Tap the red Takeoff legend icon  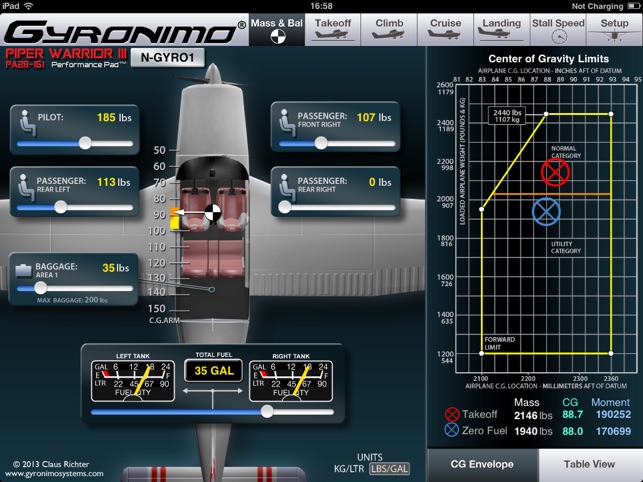click(x=452, y=414)
